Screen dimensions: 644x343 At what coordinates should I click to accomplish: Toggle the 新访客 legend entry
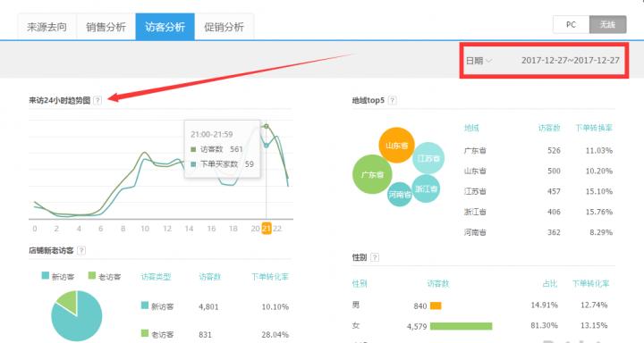point(58,277)
